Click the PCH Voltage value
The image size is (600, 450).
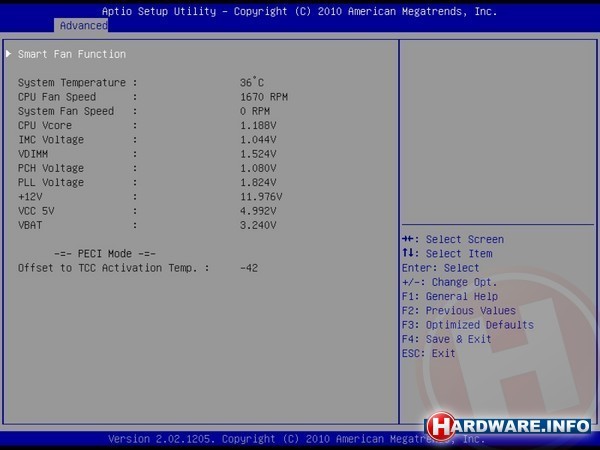point(259,168)
